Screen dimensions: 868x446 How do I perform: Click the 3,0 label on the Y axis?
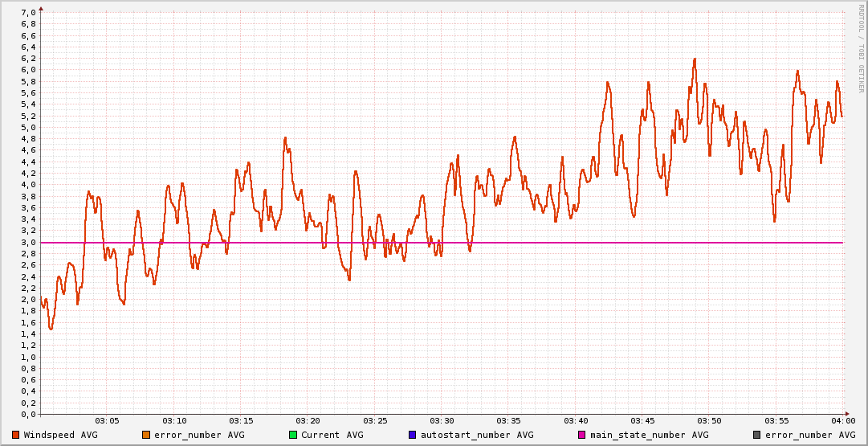point(27,242)
